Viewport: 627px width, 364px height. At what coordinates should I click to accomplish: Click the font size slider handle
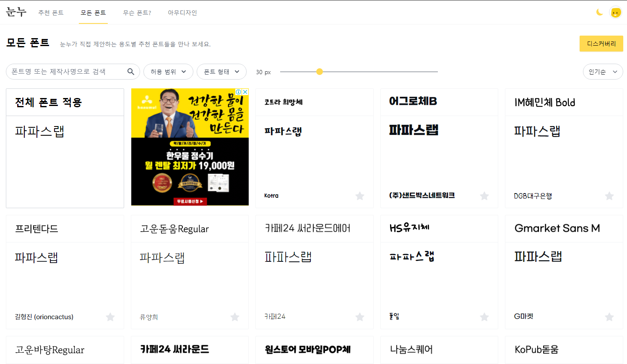click(320, 72)
